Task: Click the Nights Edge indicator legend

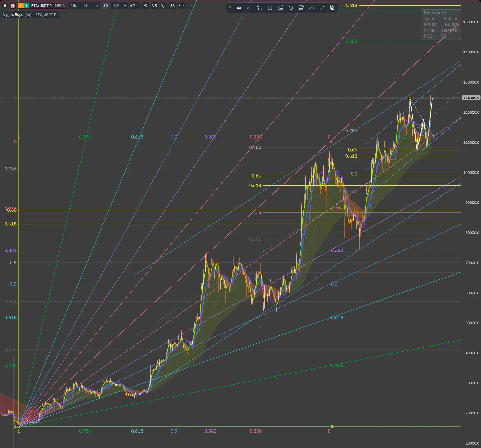Action: pos(17,15)
